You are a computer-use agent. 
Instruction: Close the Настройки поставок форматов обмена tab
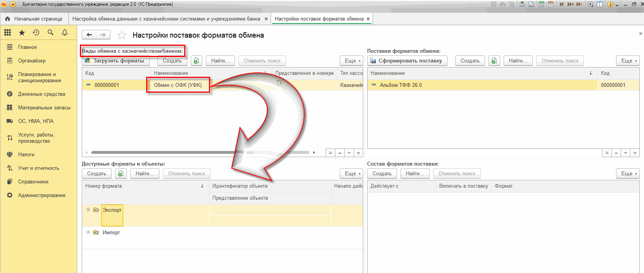pyautogui.click(x=368, y=19)
